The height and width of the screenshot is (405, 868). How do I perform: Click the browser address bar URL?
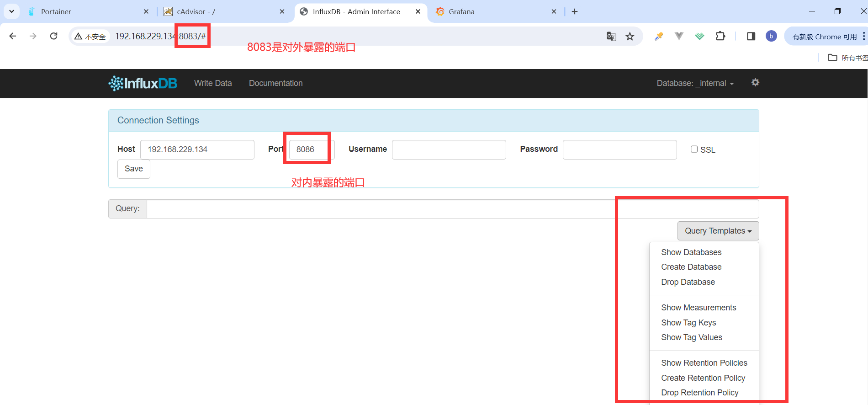pyautogui.click(x=160, y=36)
